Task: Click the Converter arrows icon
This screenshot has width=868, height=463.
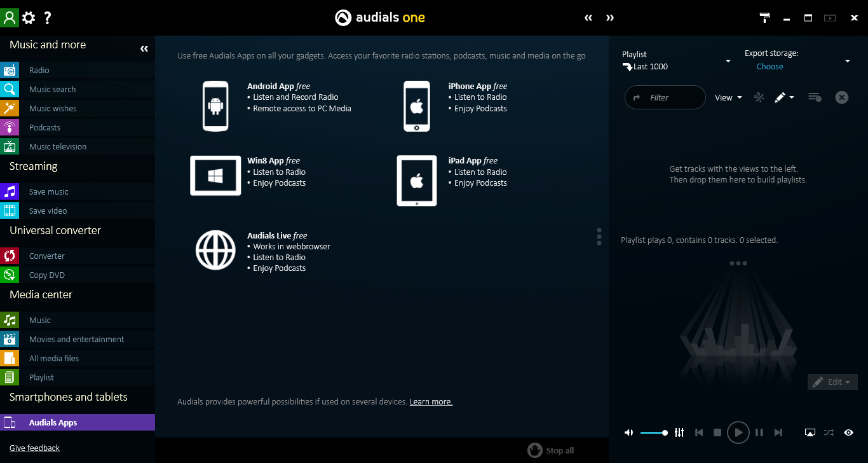Action: (x=10, y=256)
